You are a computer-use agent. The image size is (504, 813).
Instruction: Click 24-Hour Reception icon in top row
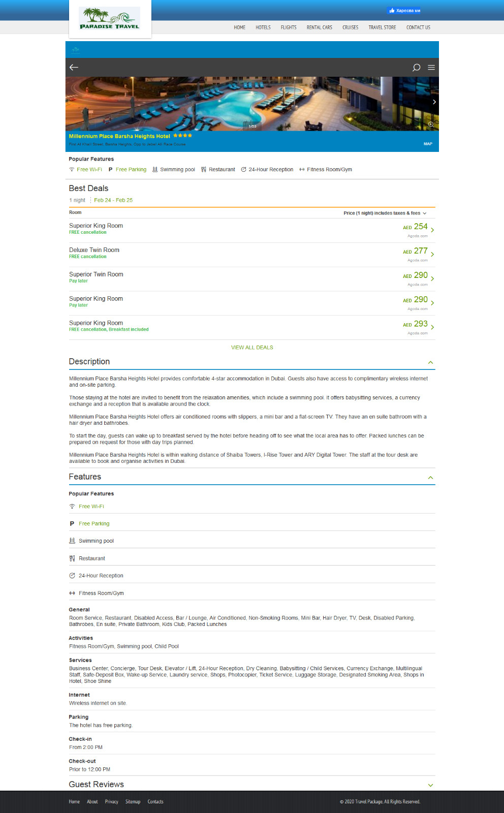point(243,170)
